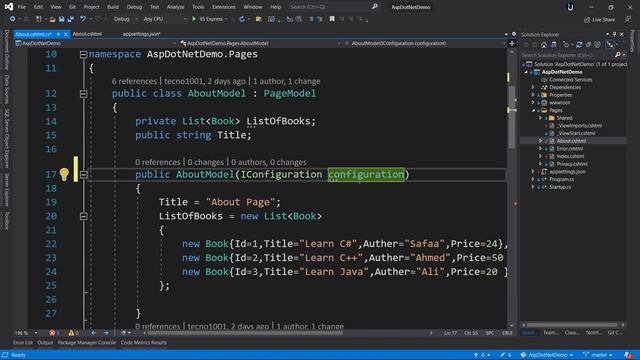The height and width of the screenshot is (360, 640).
Task: Click the pending changes pencil in status bar
Action: 502,355
